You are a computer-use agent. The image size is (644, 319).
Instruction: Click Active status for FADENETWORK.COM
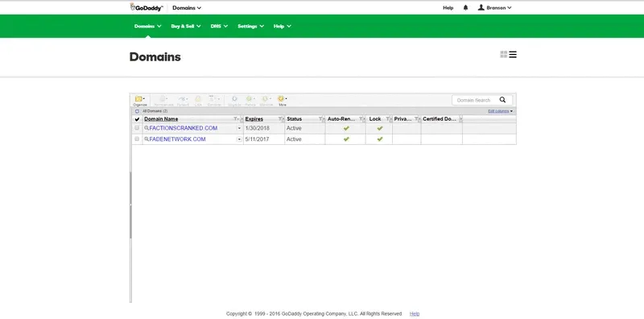pyautogui.click(x=294, y=139)
